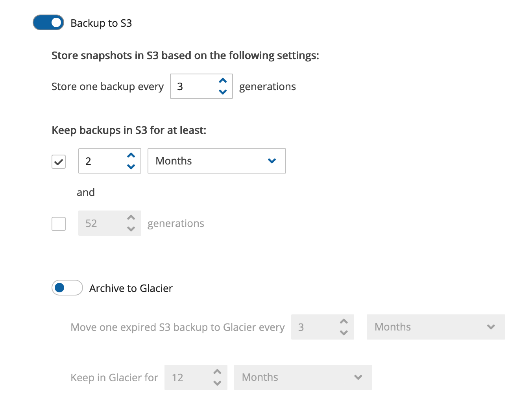Click down arrow on S3 retention duration
This screenshot has width=532, height=410.
click(131, 167)
